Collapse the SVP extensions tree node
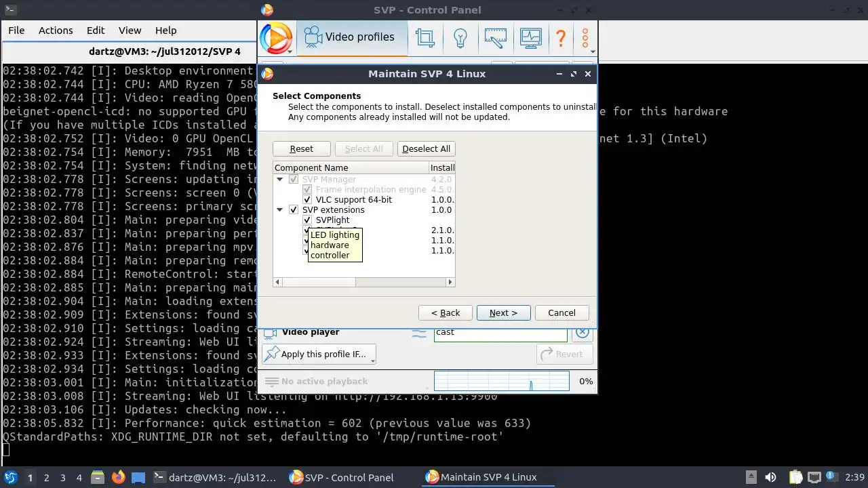The width and height of the screenshot is (868, 488). coord(279,210)
